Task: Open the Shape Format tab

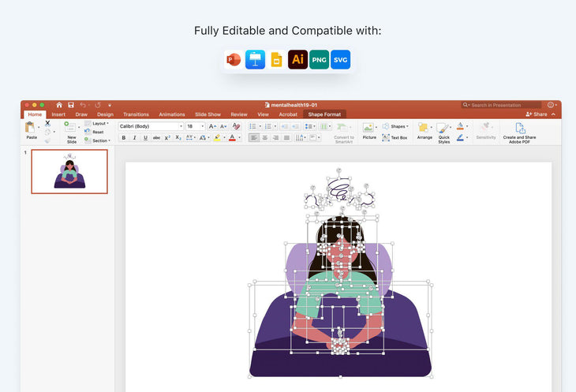Action: [325, 114]
